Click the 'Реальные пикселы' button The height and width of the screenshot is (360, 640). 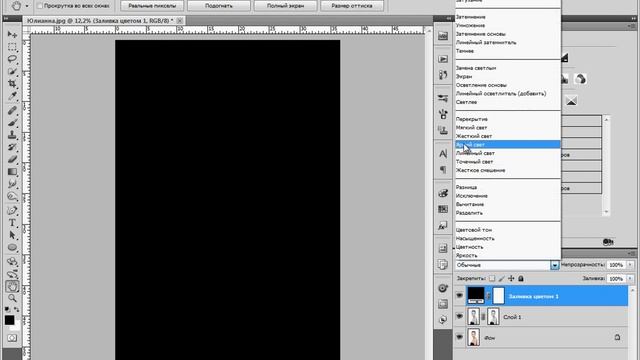point(152,6)
